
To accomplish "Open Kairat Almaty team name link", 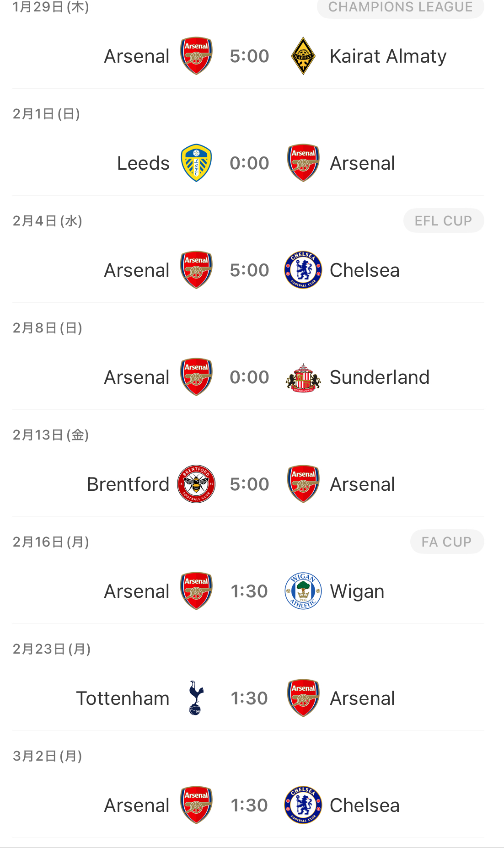I will click(388, 56).
